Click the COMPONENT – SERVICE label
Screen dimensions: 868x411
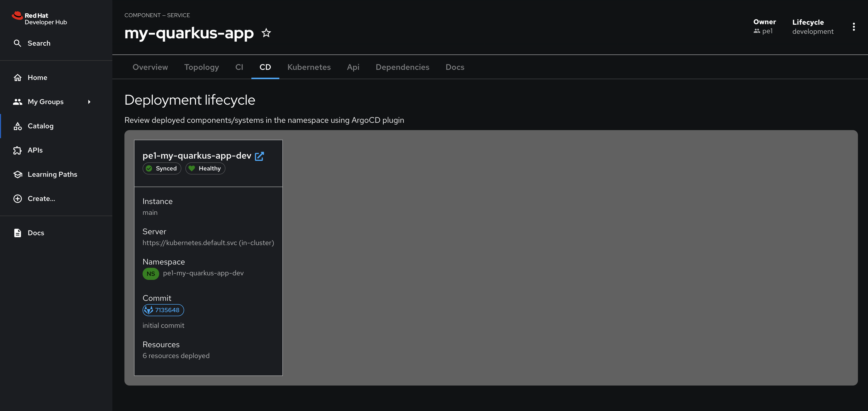click(157, 15)
